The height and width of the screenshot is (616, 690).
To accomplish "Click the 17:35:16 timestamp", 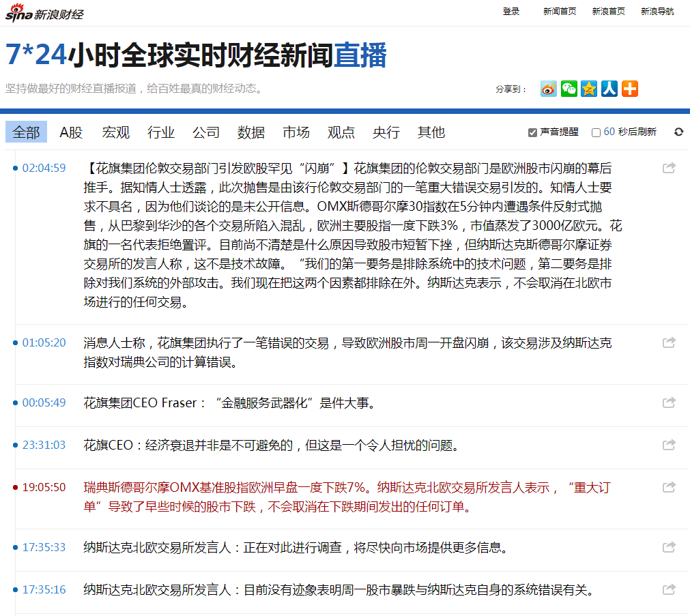I will click(44, 589).
